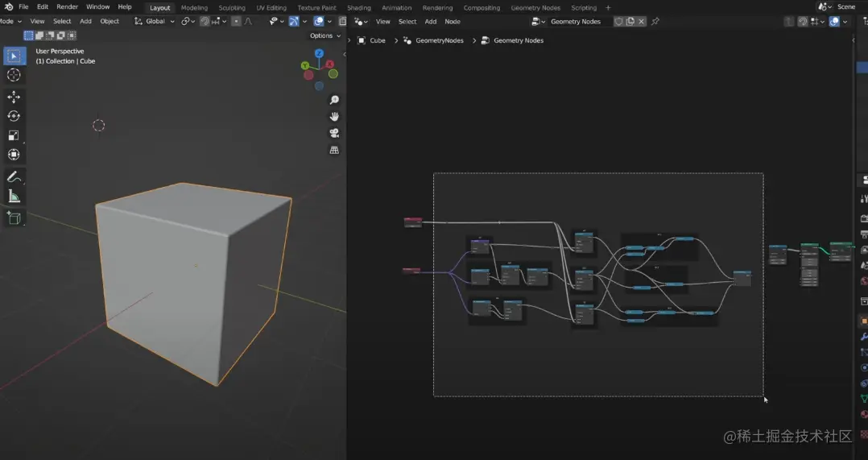Pick the Rotate tool
The image size is (868, 460).
[x=14, y=116]
